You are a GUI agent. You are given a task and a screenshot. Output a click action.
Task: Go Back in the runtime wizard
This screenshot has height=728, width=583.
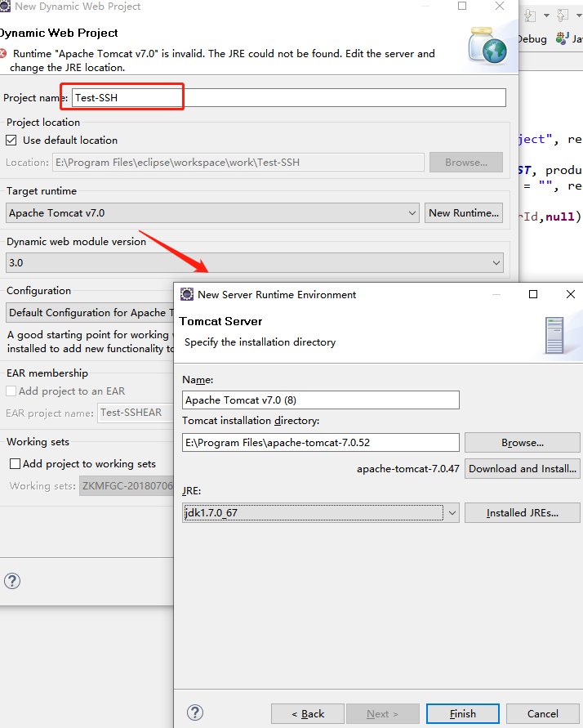pos(308,713)
